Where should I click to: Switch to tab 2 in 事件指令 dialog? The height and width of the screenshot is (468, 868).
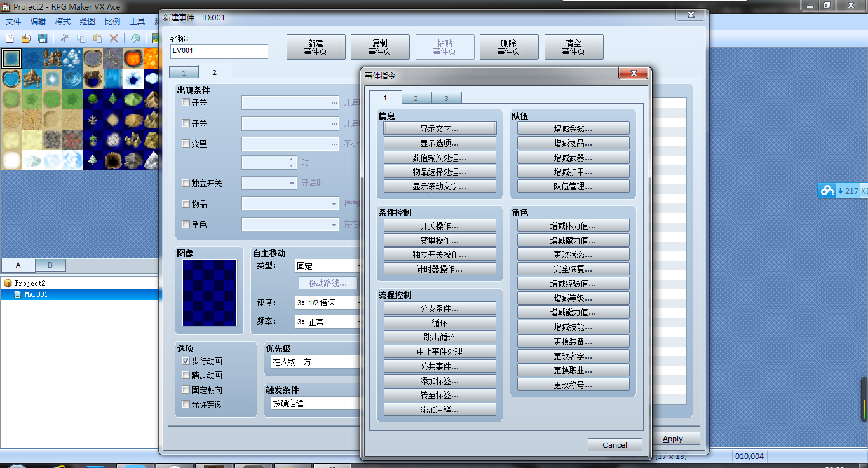coord(416,98)
